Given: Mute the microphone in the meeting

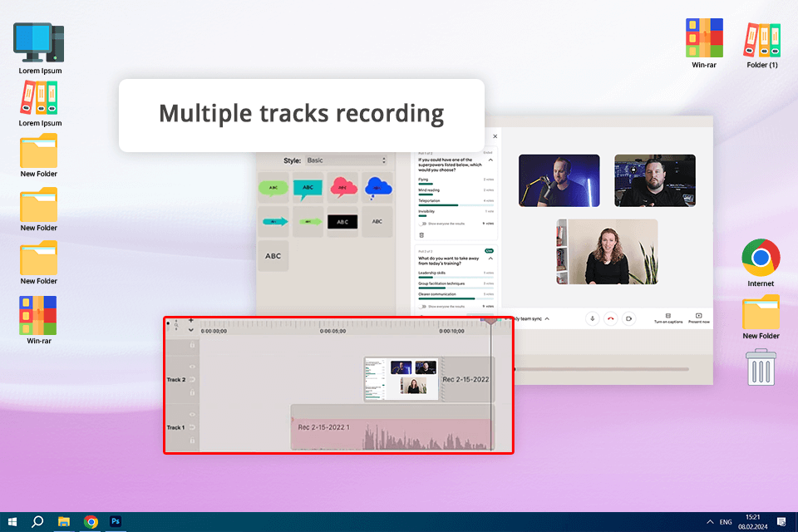Looking at the screenshot, I should (x=593, y=318).
